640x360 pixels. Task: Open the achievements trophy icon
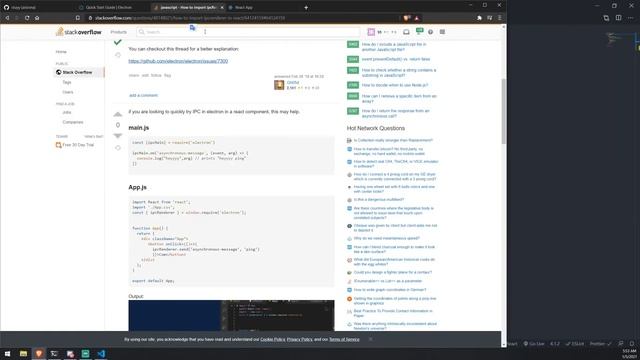pyautogui.click(x=419, y=31)
